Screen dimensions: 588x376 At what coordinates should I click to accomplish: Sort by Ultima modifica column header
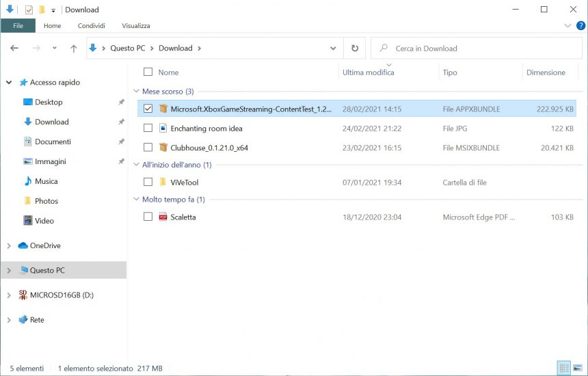(x=368, y=72)
